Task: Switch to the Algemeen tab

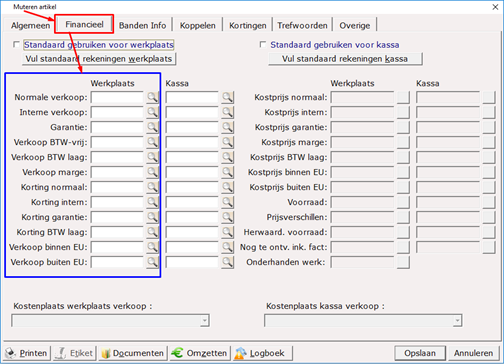Action: click(30, 25)
